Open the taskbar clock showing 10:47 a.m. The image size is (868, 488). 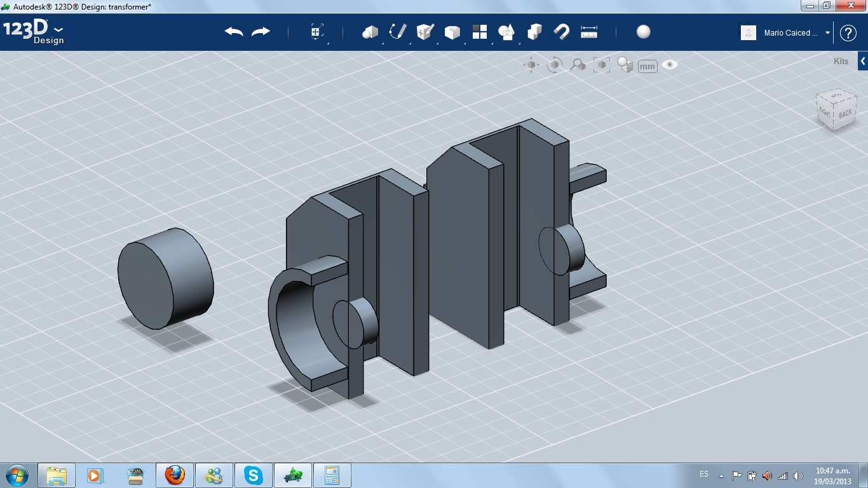pos(833,476)
